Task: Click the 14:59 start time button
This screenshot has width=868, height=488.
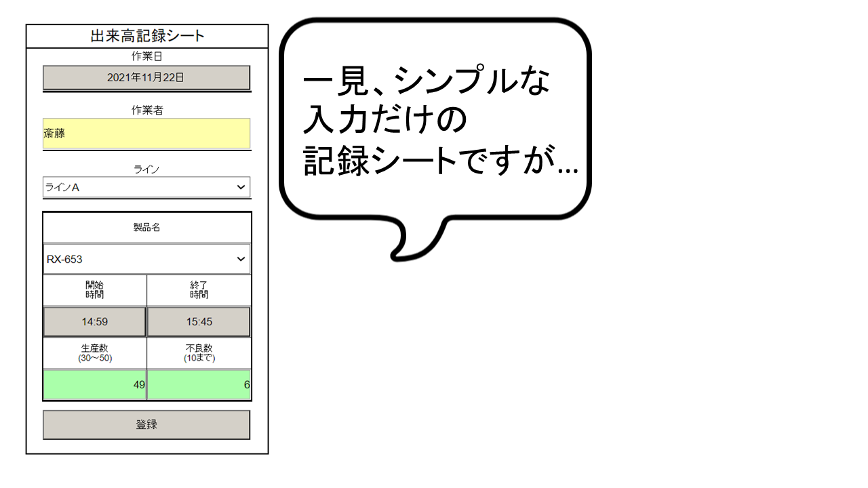Action: (x=95, y=322)
